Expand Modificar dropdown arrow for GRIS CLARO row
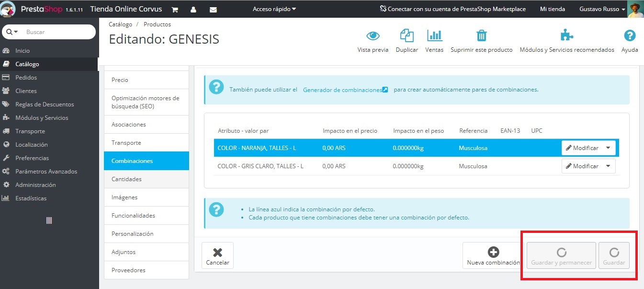Image resolution: width=644 pixels, height=289 pixels. pyautogui.click(x=608, y=166)
